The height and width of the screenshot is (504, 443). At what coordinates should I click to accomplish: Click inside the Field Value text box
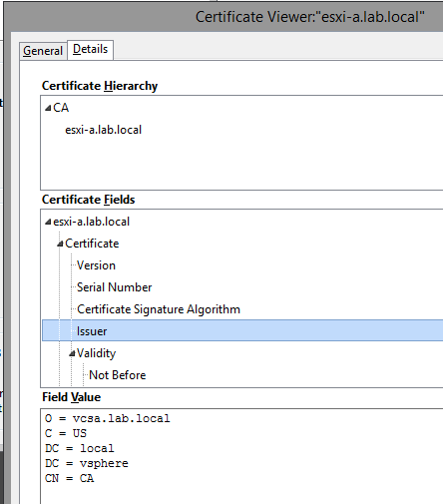241,456
